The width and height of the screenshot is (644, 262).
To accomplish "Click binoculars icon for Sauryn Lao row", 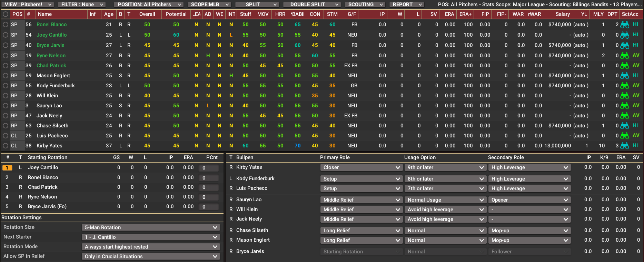I will [624, 106].
